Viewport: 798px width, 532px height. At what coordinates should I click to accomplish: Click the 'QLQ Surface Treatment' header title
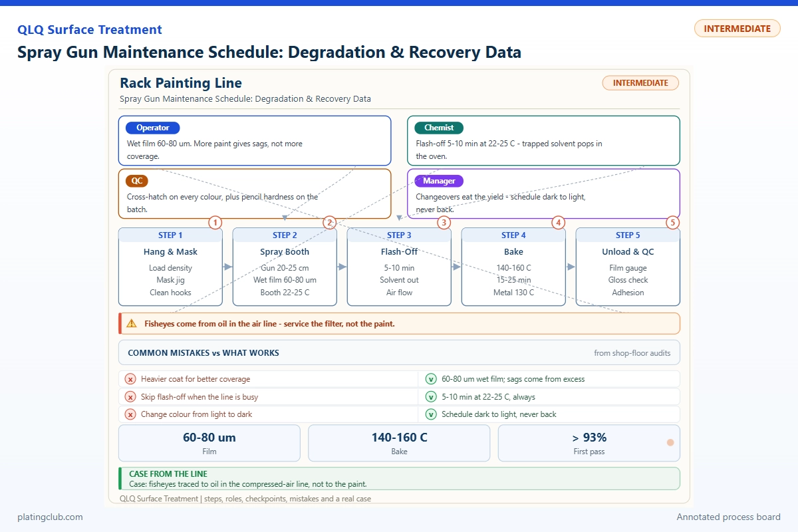coord(90,30)
